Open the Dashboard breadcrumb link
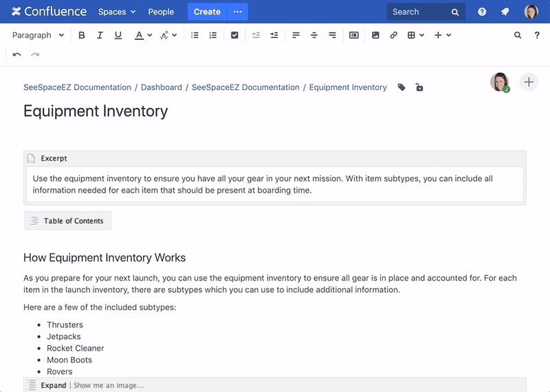This screenshot has height=392, width=550. click(162, 87)
